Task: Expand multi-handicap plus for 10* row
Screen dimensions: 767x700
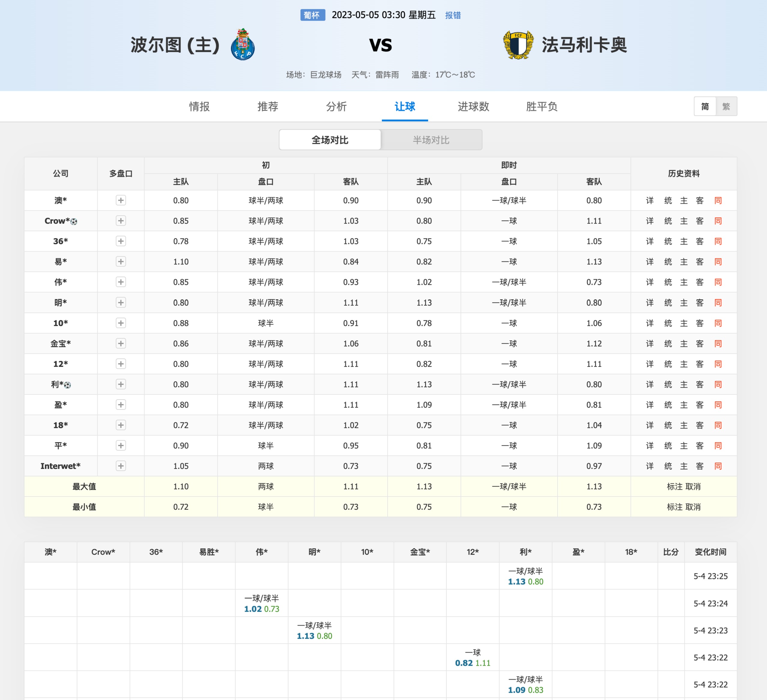Action: [121, 323]
